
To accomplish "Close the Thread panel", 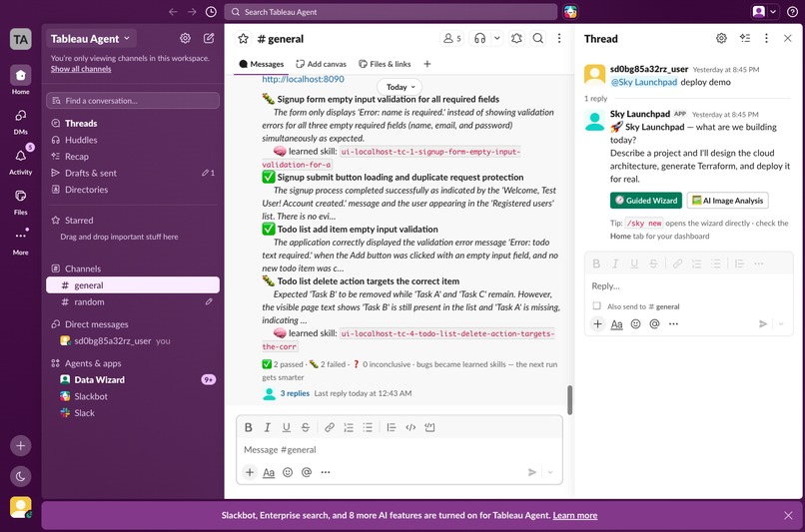I will click(x=788, y=39).
